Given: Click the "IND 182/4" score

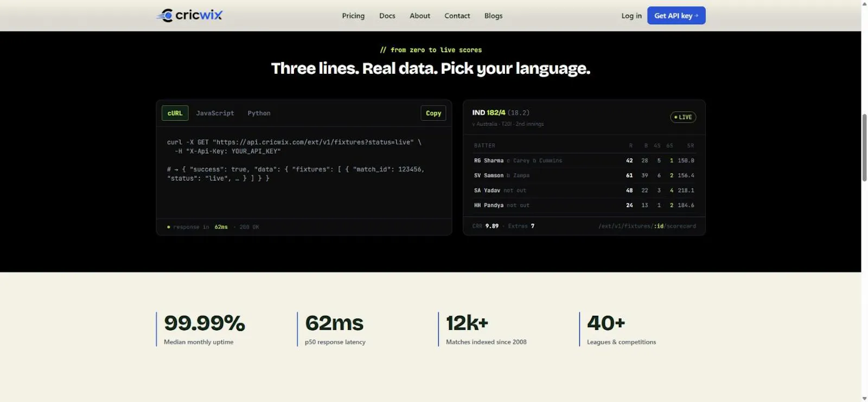Looking at the screenshot, I should coord(489,113).
